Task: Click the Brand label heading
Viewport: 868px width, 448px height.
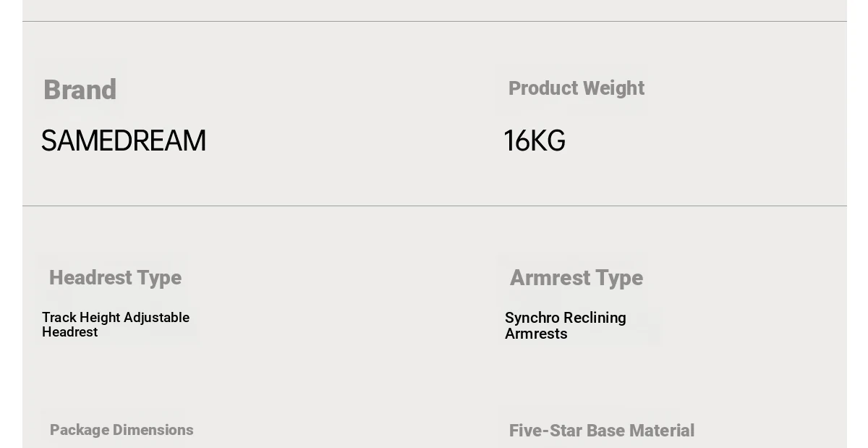Action: [x=80, y=90]
